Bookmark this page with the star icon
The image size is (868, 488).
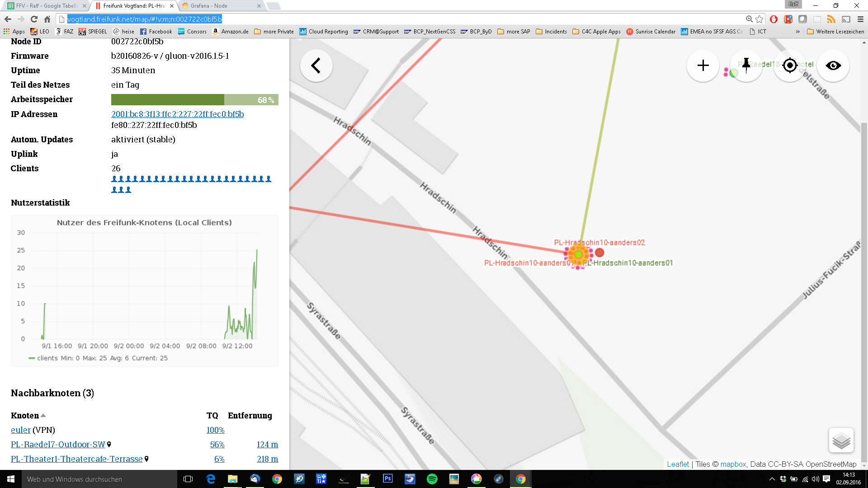coord(759,19)
